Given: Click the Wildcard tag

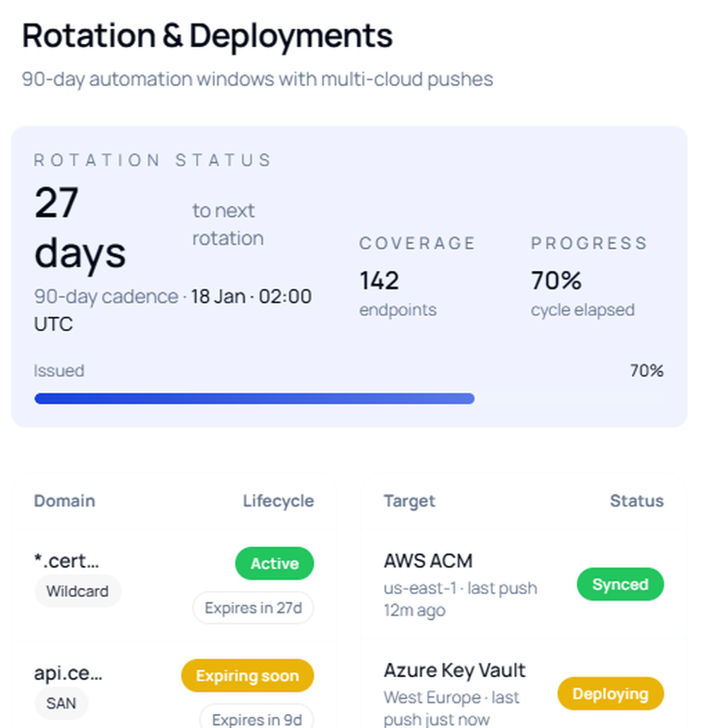Looking at the screenshot, I should coord(78,591).
